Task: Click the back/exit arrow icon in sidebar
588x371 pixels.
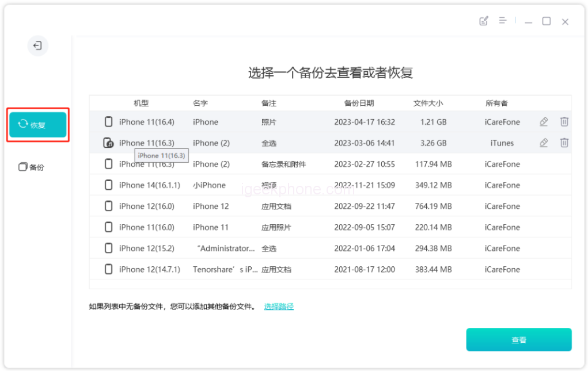Action: click(37, 46)
